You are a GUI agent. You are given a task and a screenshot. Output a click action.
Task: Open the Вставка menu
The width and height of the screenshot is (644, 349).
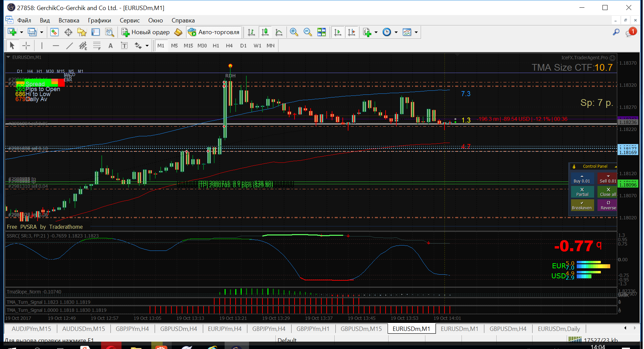point(69,20)
